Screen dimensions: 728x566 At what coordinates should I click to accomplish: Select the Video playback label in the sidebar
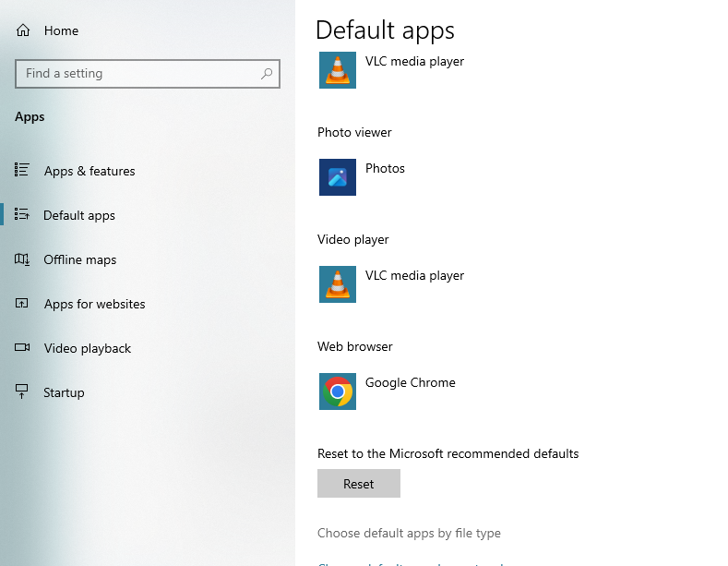click(88, 348)
